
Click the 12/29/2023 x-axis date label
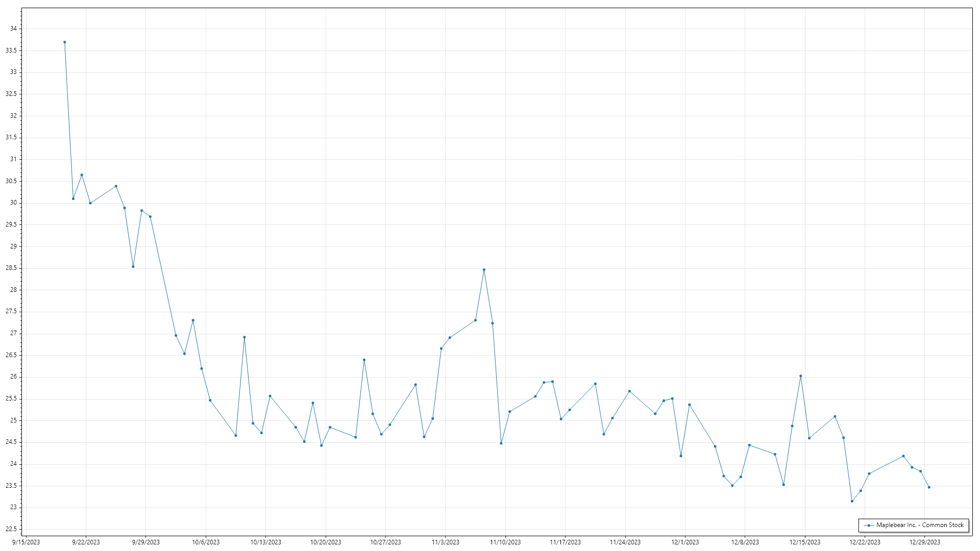924,542
